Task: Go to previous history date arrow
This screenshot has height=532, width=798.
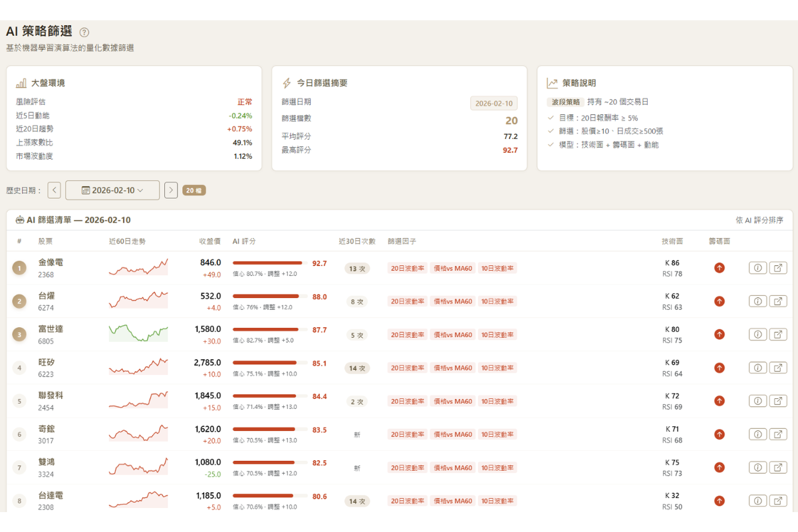Action: pyautogui.click(x=54, y=190)
